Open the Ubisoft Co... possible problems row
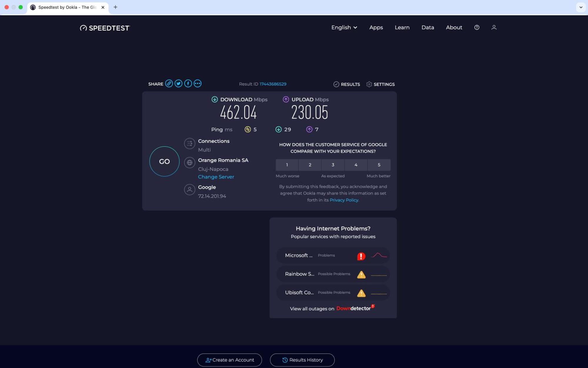The width and height of the screenshot is (588, 368). coord(333,292)
